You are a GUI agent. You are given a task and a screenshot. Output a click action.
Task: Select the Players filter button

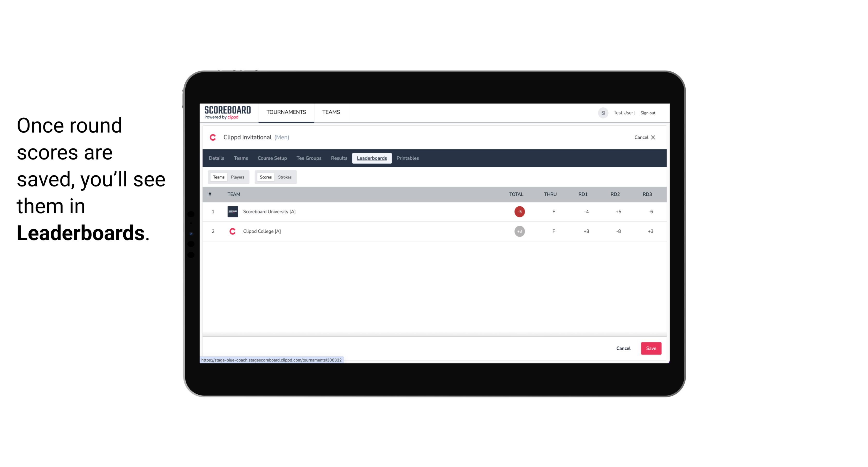tap(238, 177)
